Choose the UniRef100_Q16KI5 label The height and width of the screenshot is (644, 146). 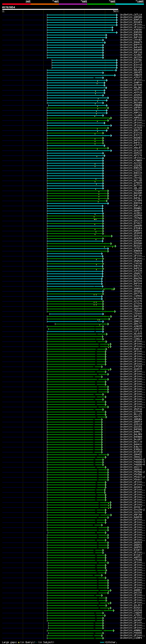(131, 369)
